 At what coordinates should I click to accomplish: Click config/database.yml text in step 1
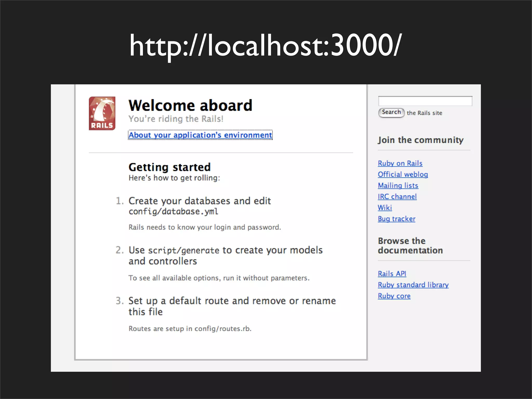(173, 211)
